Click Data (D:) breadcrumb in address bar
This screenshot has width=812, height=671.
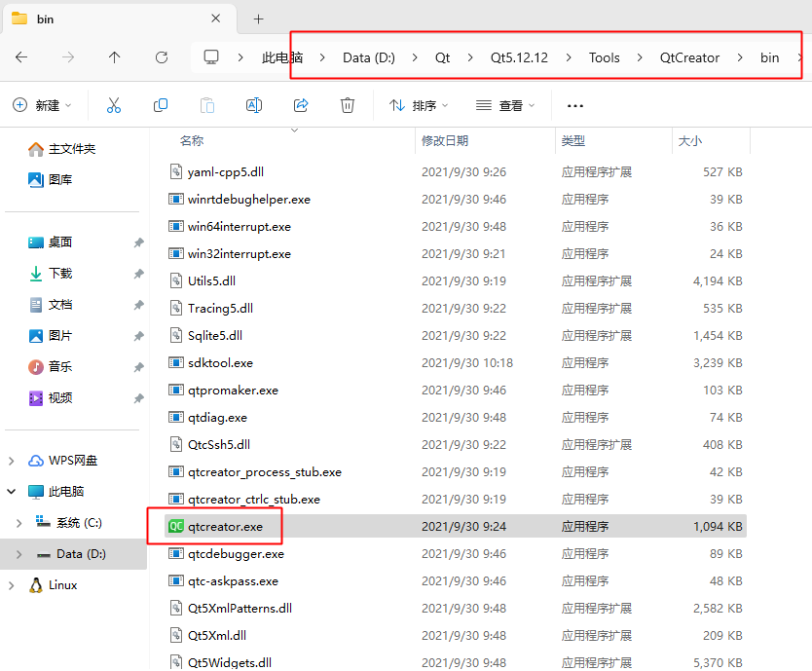(369, 57)
